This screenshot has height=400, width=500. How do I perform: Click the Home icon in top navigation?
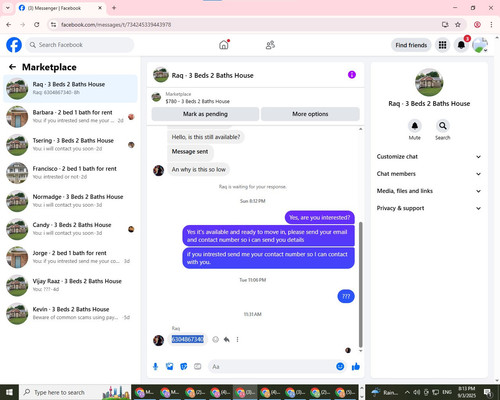pos(224,45)
